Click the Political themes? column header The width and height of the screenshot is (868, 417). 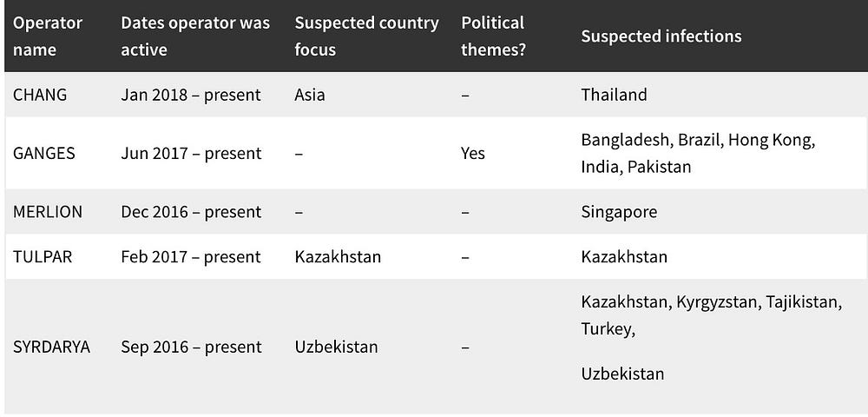tap(493, 36)
